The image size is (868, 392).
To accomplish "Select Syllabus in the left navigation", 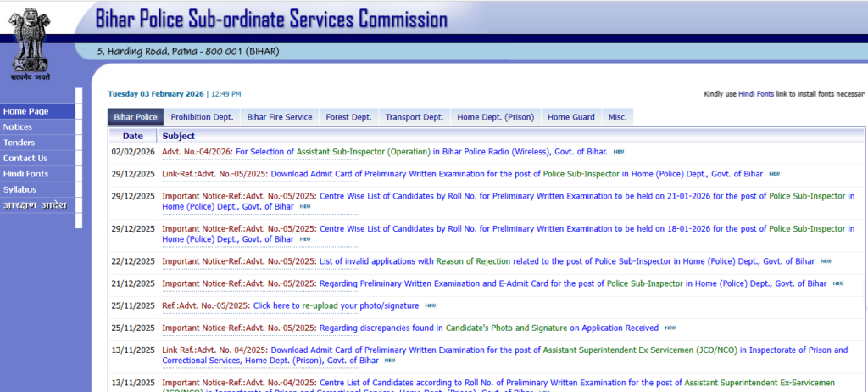I will pos(20,189).
